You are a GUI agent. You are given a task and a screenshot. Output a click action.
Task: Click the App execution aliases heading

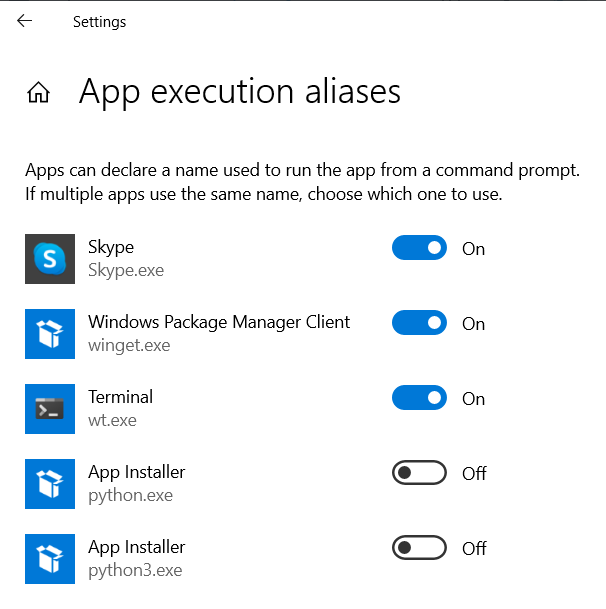(240, 92)
